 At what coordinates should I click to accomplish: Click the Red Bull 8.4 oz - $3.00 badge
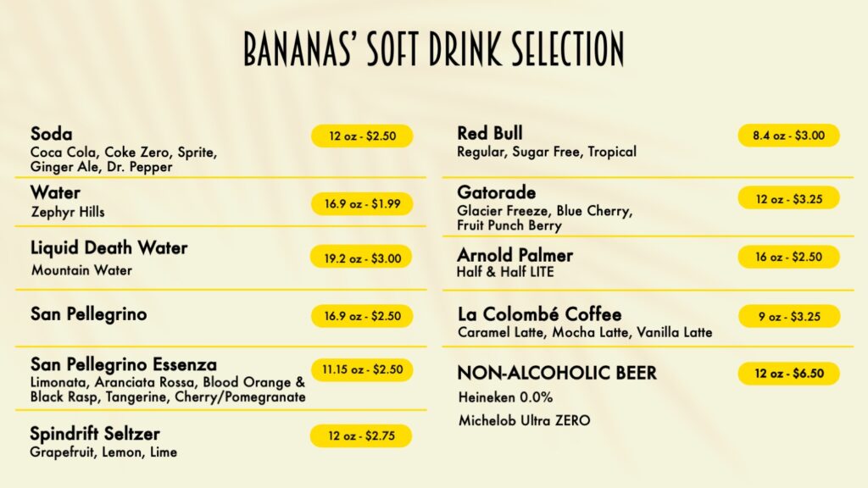[x=789, y=136]
